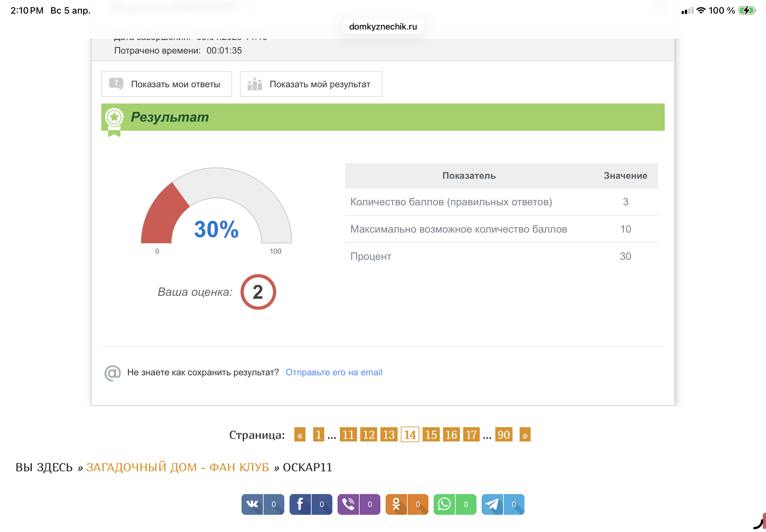Open 'ЗАГАДОЧНЫЙ ДОМ - ФАН КЛУБ' breadcrumb link
Image resolution: width=766 pixels, height=532 pixels.
178,467
